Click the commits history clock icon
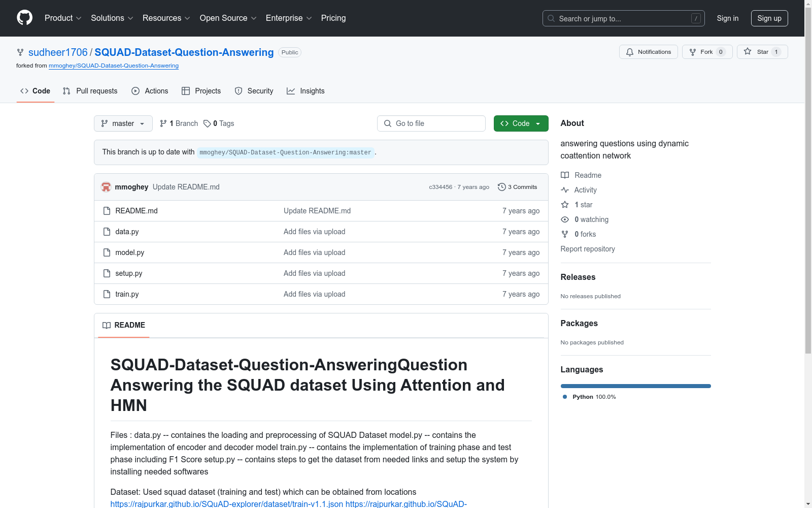The image size is (812, 508). [501, 187]
